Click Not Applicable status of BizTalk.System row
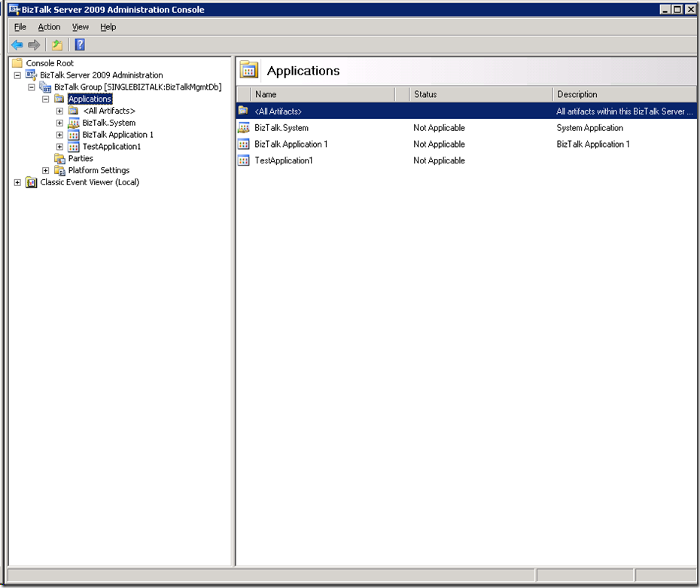The width and height of the screenshot is (700, 588). coord(439,128)
